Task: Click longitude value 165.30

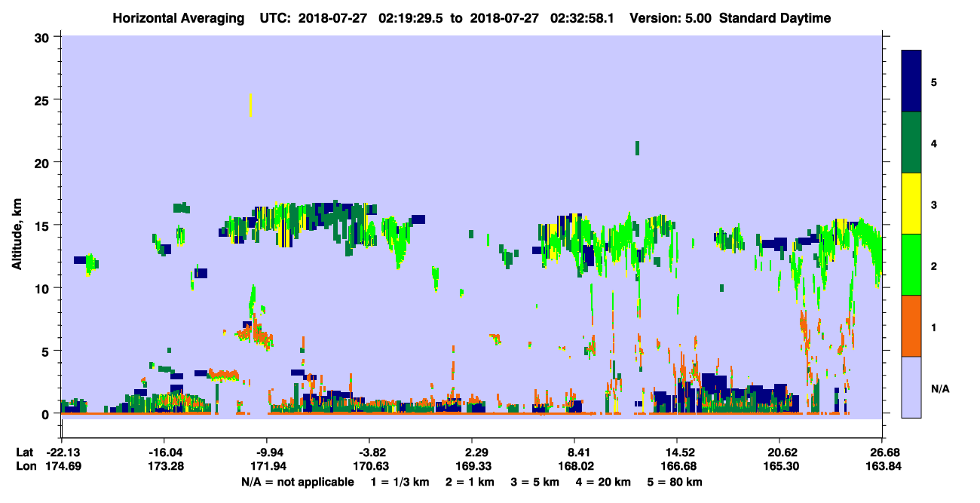Action: [x=779, y=467]
